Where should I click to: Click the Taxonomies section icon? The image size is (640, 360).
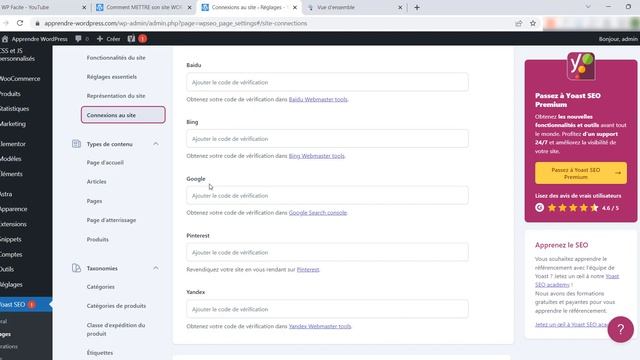tap(76, 268)
